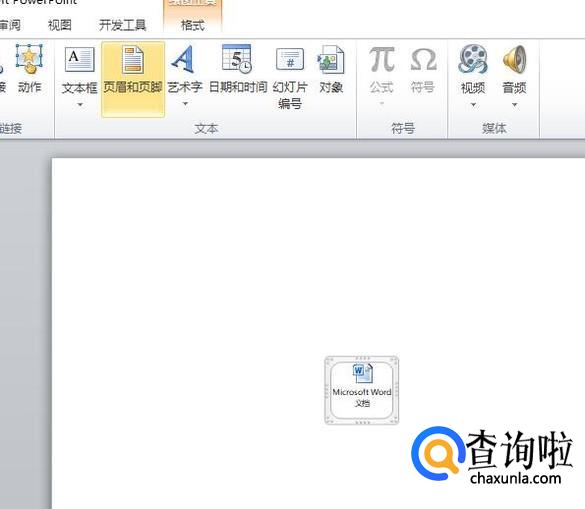
Task: Open Header and Footer (页眉和页脚)
Action: 133,79
